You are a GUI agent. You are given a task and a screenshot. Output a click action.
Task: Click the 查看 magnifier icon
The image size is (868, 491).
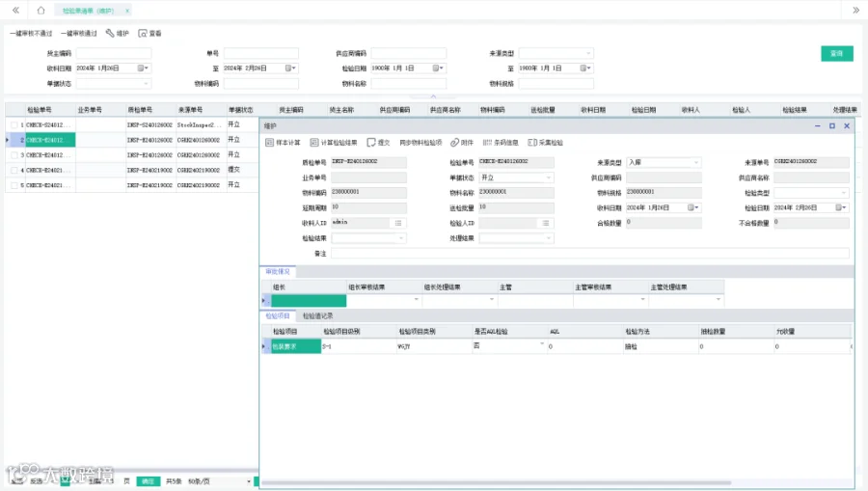click(143, 33)
